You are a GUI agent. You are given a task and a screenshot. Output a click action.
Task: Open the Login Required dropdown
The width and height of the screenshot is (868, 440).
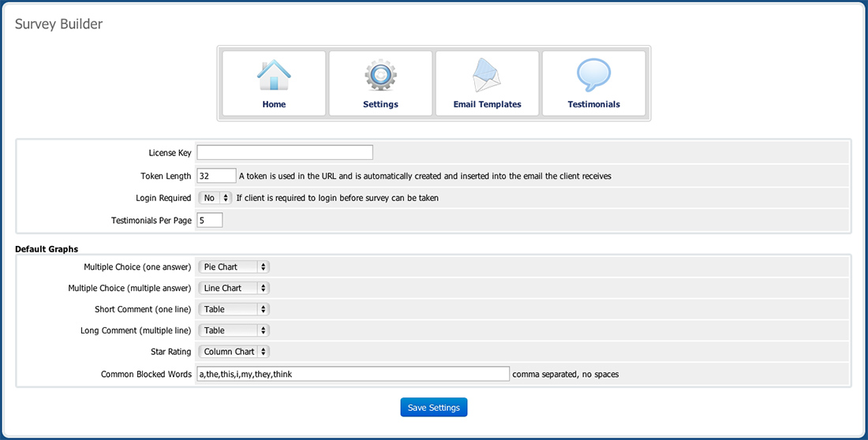(215, 198)
